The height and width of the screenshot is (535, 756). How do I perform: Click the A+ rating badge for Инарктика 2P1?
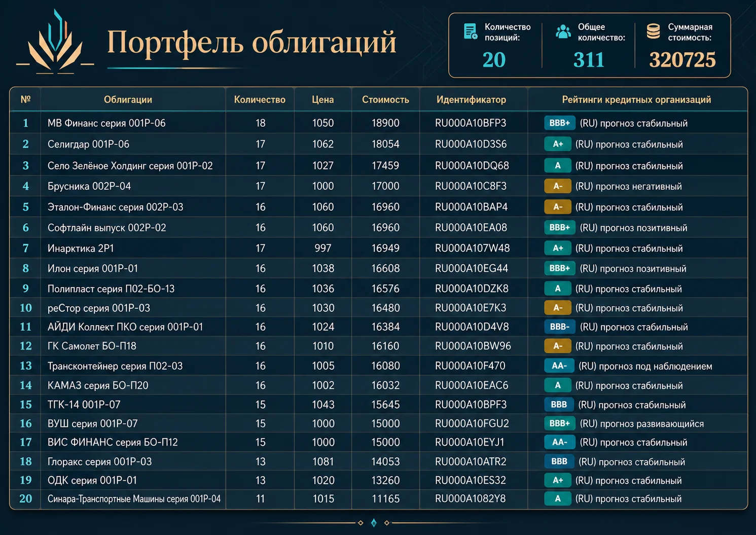pos(558,248)
